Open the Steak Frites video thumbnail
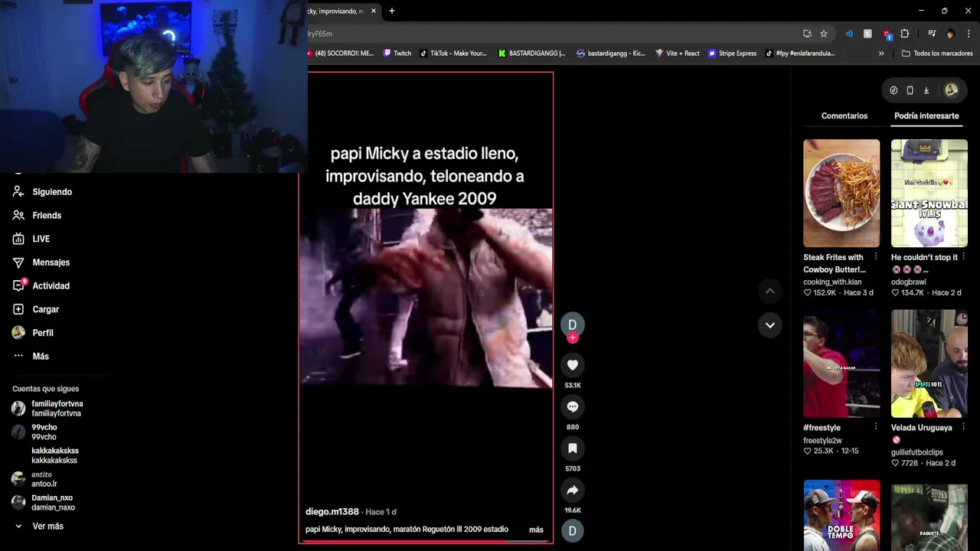The image size is (980, 551). [x=841, y=193]
